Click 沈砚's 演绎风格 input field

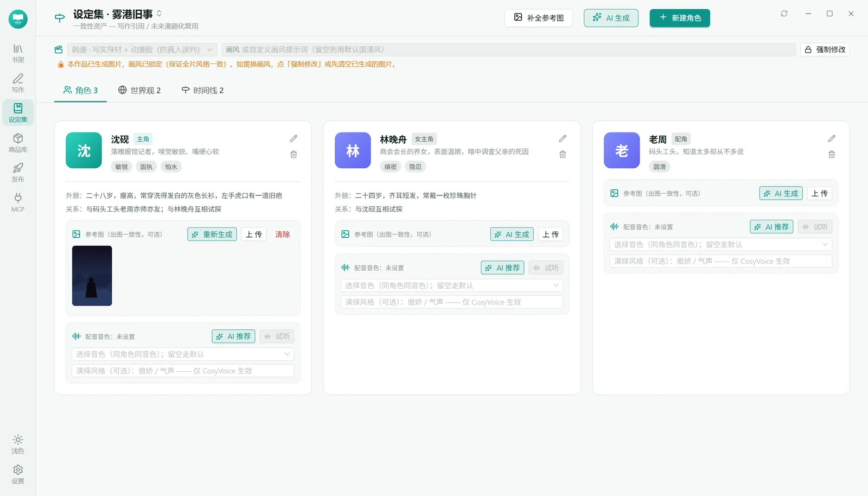click(183, 371)
